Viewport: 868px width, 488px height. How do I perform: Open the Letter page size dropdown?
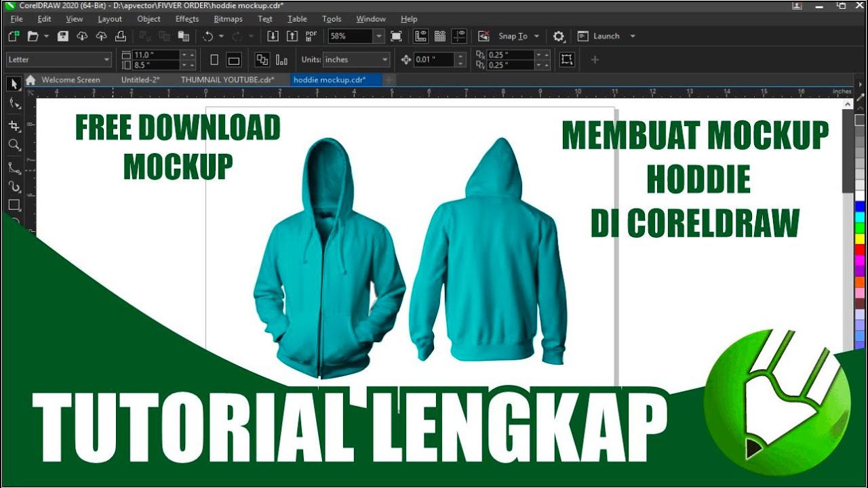pos(59,60)
